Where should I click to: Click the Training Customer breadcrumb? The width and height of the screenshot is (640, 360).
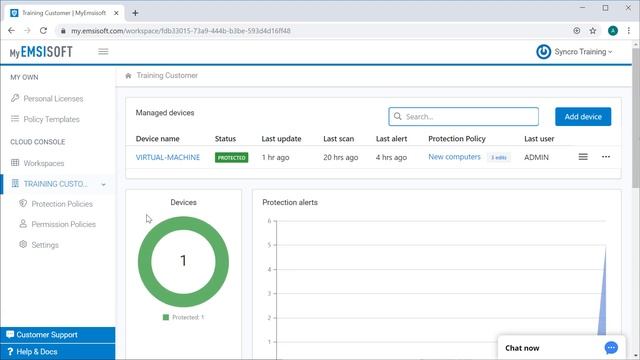[167, 76]
